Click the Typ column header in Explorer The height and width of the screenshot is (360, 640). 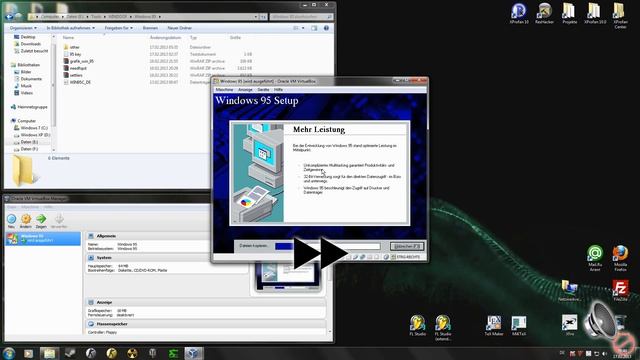[x=193, y=38]
